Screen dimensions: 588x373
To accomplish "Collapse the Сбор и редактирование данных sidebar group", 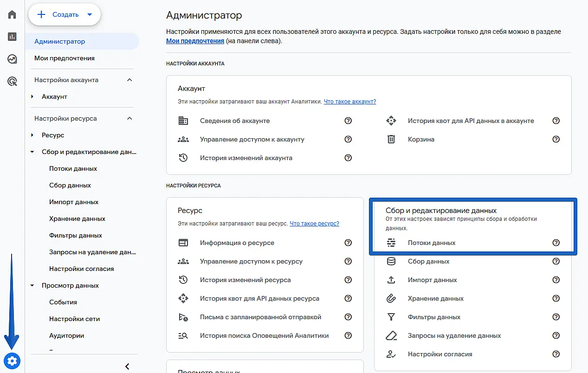I will [32, 152].
